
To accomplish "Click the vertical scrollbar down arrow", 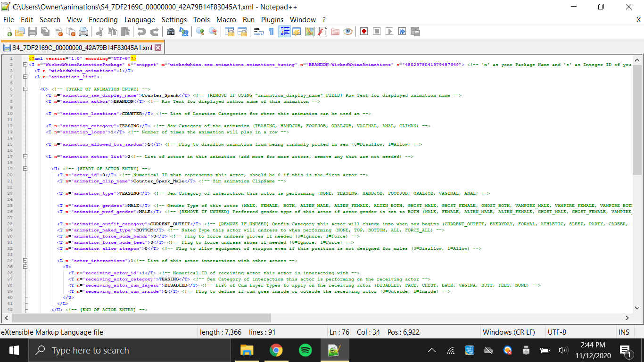I will 637,309.
